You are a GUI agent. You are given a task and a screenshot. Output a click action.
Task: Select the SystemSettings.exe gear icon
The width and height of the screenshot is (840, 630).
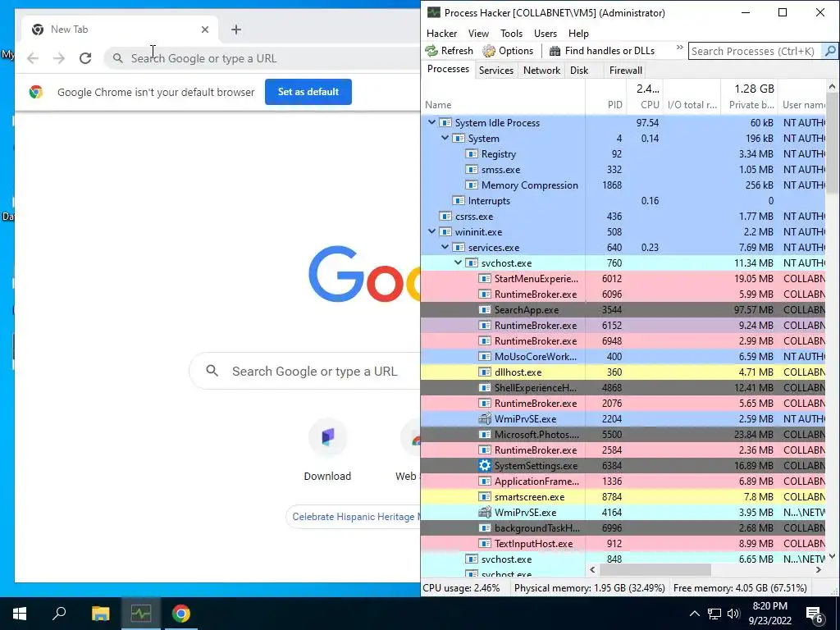(x=484, y=466)
